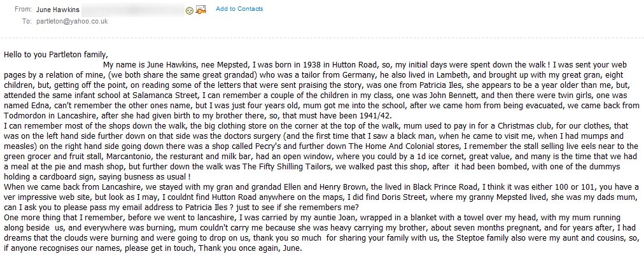Screen dimensions: 644x261
Task: Click the blurred sender email address
Action: click(x=132, y=10)
